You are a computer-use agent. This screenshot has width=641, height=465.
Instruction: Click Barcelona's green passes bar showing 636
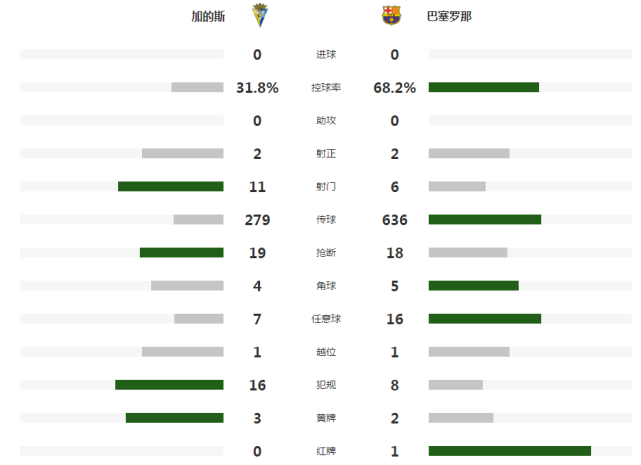[485, 220]
